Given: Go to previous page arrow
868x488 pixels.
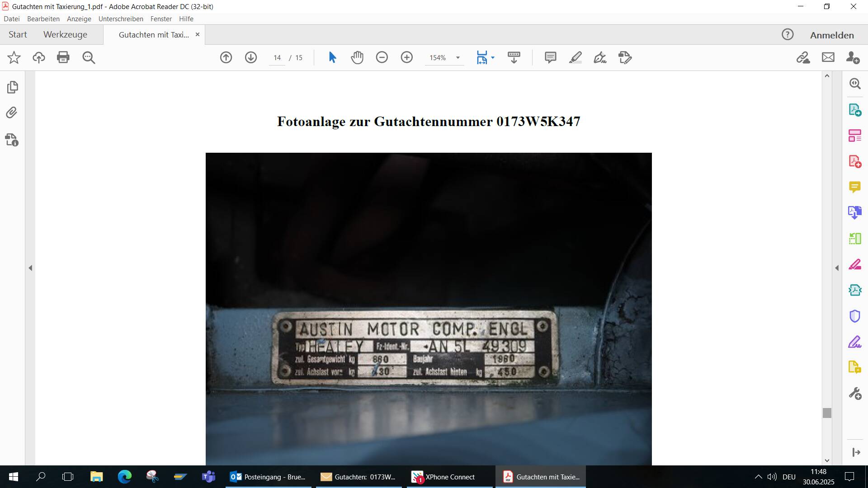Looking at the screenshot, I should click(x=226, y=57).
